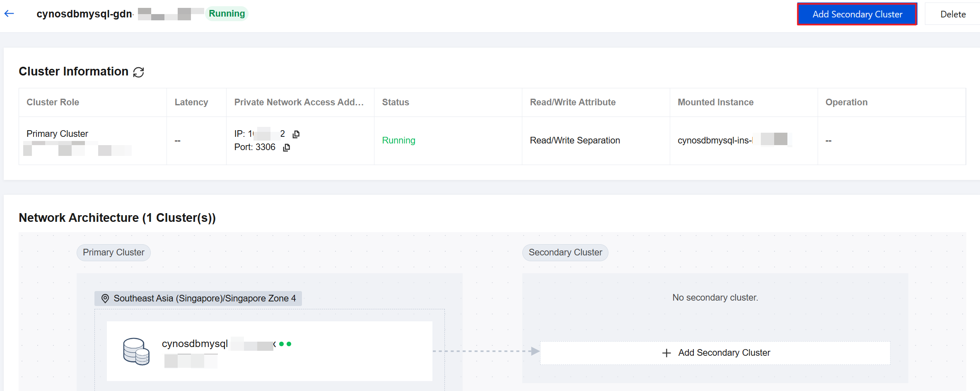Copy the port 3306 value
This screenshot has height=391, width=980.
point(286,148)
